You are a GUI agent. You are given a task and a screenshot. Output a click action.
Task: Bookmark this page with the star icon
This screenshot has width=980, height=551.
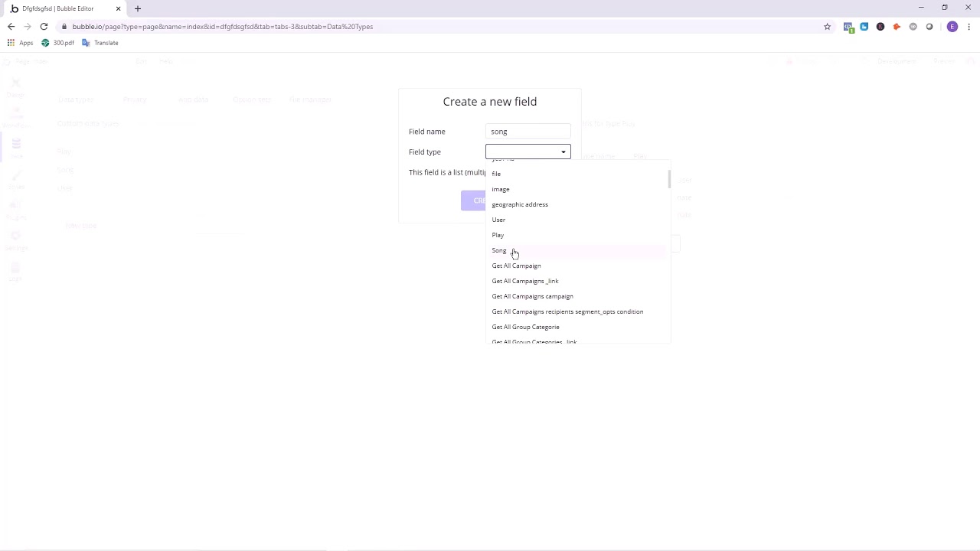tap(827, 27)
